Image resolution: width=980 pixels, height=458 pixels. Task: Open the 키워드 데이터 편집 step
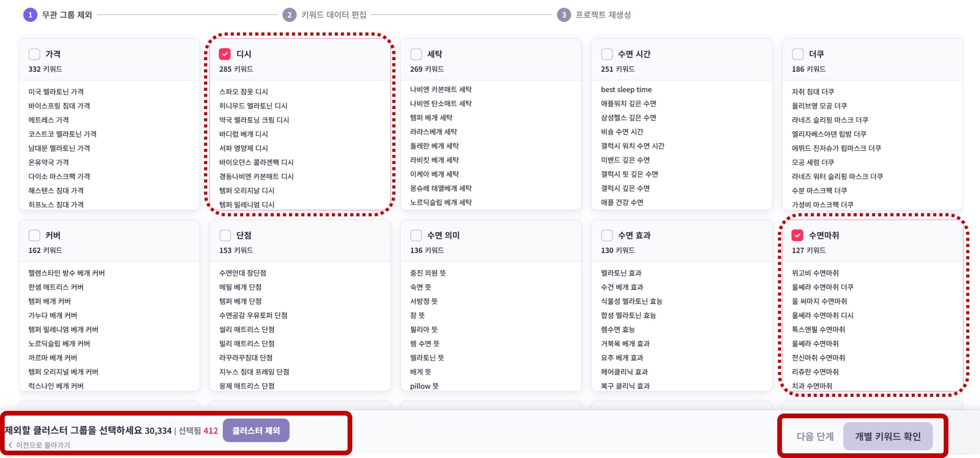point(333,15)
